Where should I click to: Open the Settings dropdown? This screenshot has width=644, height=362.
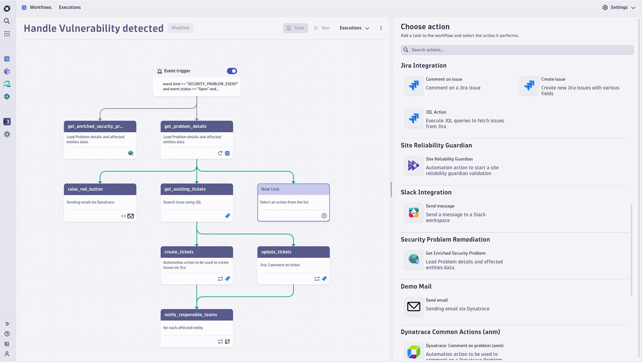(x=619, y=7)
